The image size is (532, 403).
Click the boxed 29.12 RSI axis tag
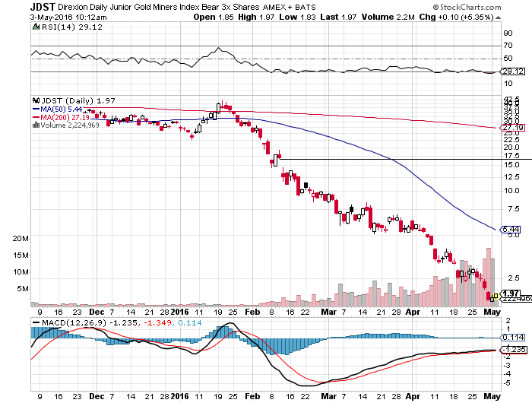tap(513, 71)
